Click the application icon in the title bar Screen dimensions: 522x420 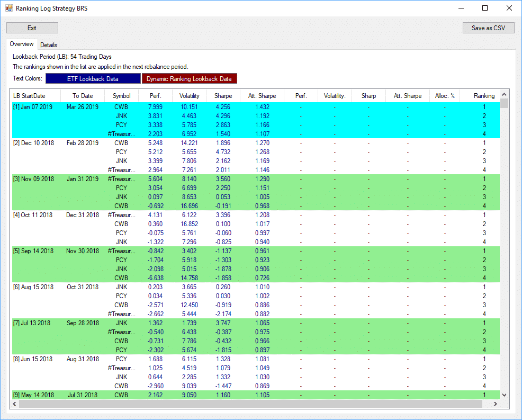point(8,8)
